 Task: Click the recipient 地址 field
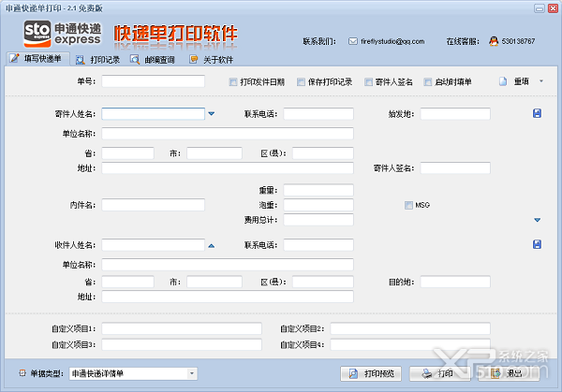click(x=228, y=297)
